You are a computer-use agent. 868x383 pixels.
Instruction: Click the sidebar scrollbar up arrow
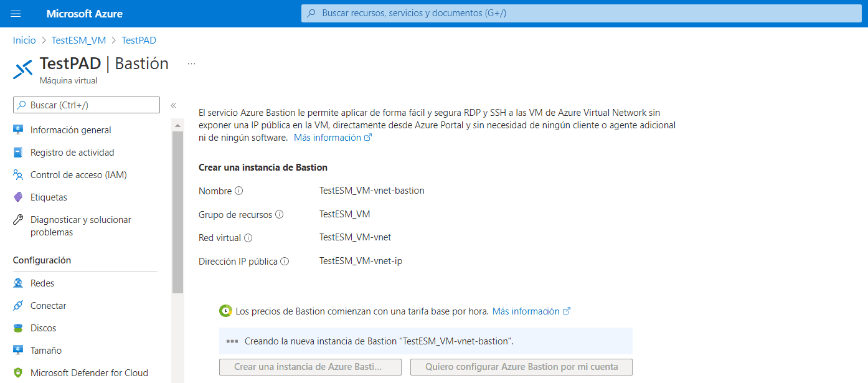point(177,126)
